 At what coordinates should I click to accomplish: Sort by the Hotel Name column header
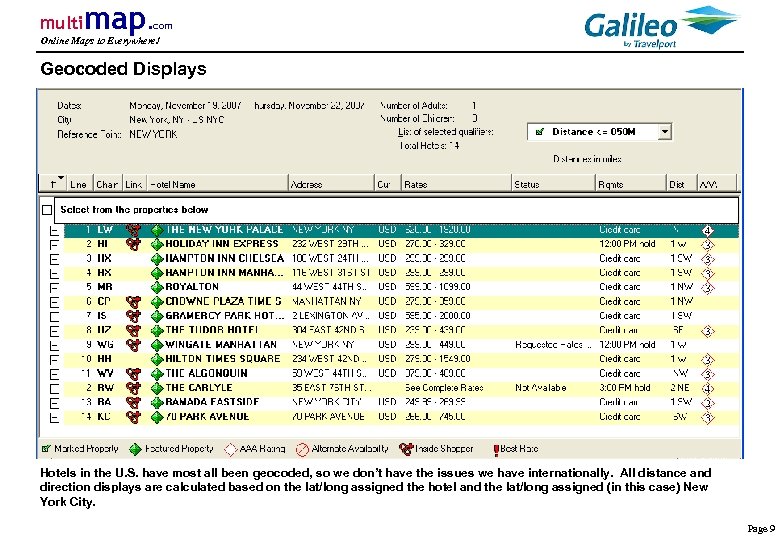click(217, 184)
